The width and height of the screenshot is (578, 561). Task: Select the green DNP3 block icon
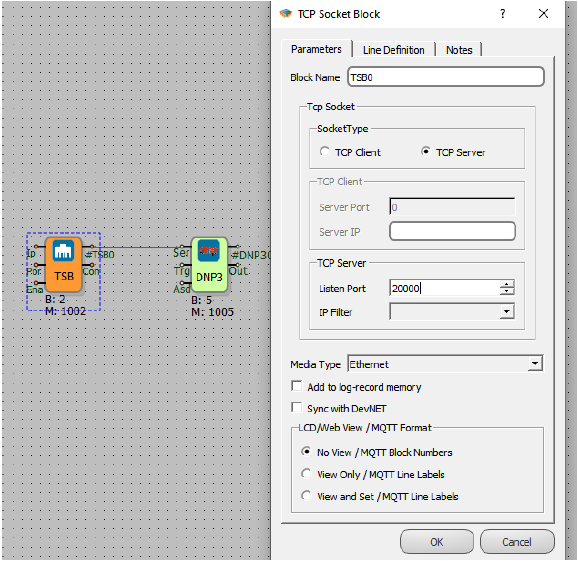tap(209, 265)
